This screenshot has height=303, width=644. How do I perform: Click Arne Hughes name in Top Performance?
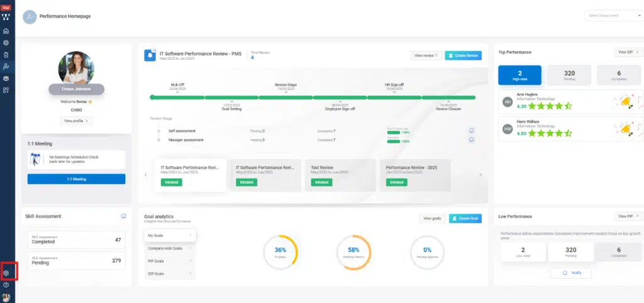tap(527, 94)
